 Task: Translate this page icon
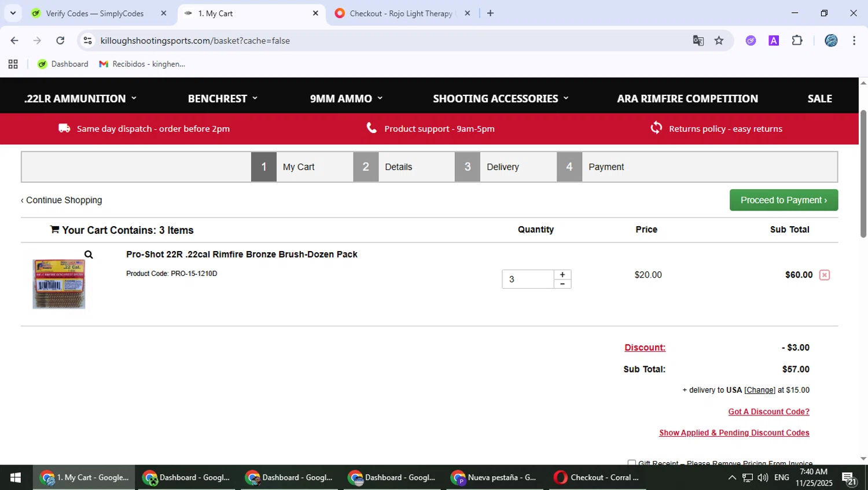(x=698, y=40)
